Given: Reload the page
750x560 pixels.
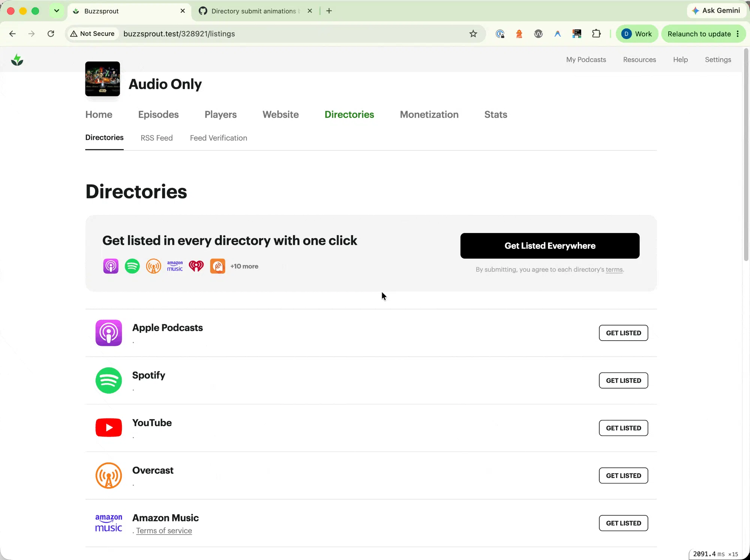Looking at the screenshot, I should point(51,34).
